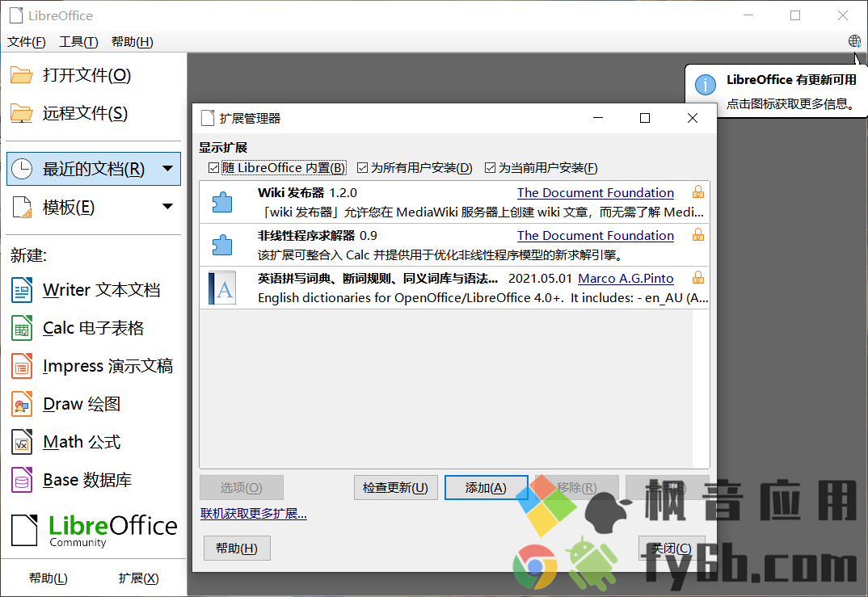Open the 工具(T) menu

[78, 42]
